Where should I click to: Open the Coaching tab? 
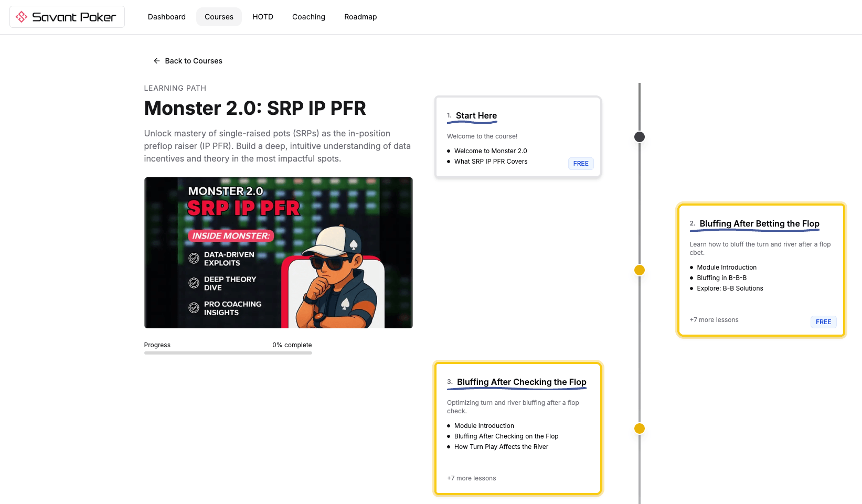[x=308, y=17]
